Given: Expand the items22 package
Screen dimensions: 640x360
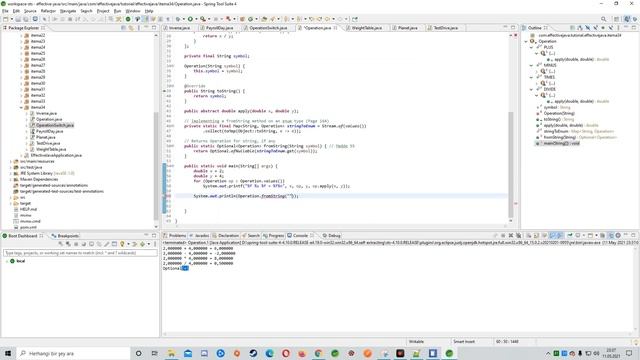Looking at the screenshot, I should (x=21, y=36).
